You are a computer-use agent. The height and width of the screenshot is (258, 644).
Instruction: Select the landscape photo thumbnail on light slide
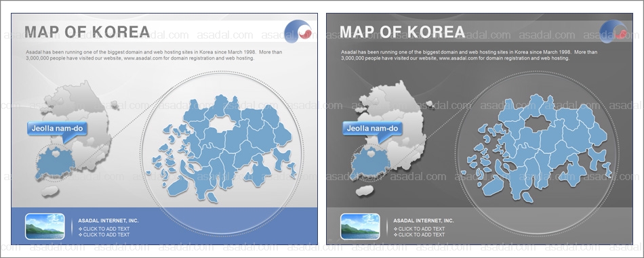coord(45,226)
